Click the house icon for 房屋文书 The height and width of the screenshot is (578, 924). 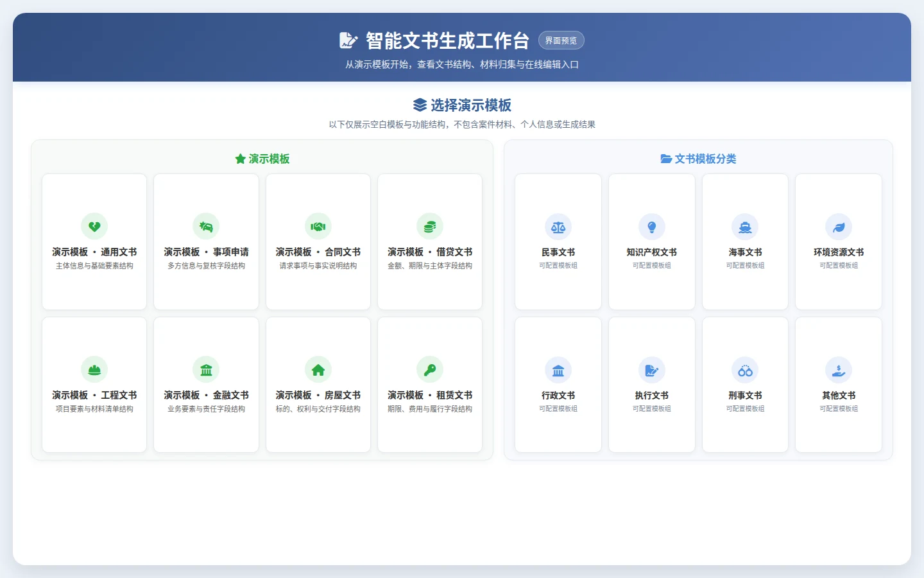click(x=318, y=369)
